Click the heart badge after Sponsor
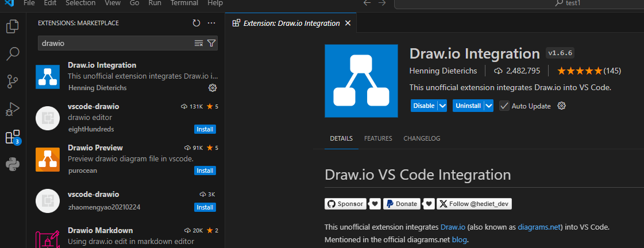 point(375,204)
